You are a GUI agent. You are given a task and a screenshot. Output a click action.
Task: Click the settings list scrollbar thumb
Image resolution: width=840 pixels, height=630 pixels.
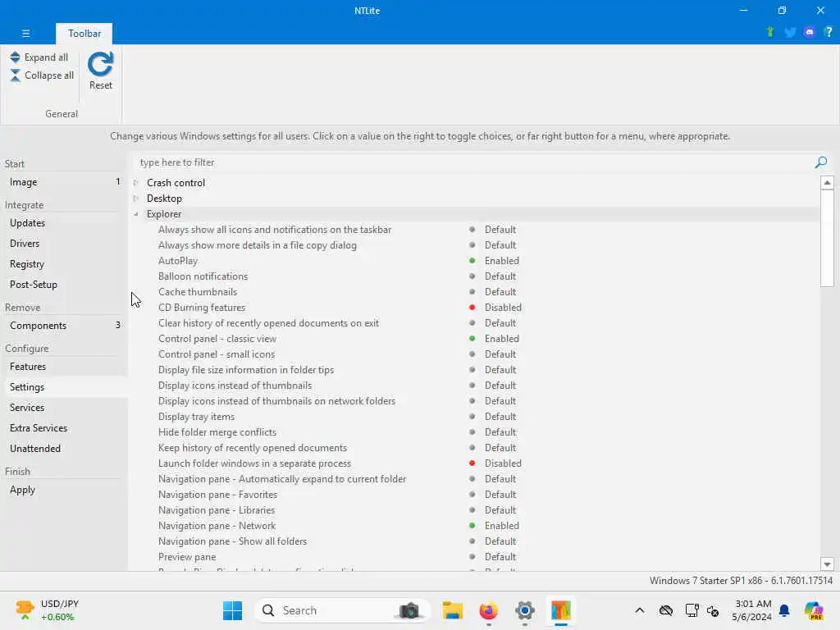(x=827, y=238)
